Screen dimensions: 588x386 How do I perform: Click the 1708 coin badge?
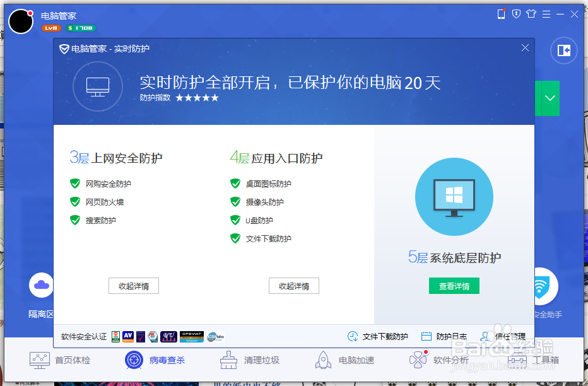click(81, 28)
